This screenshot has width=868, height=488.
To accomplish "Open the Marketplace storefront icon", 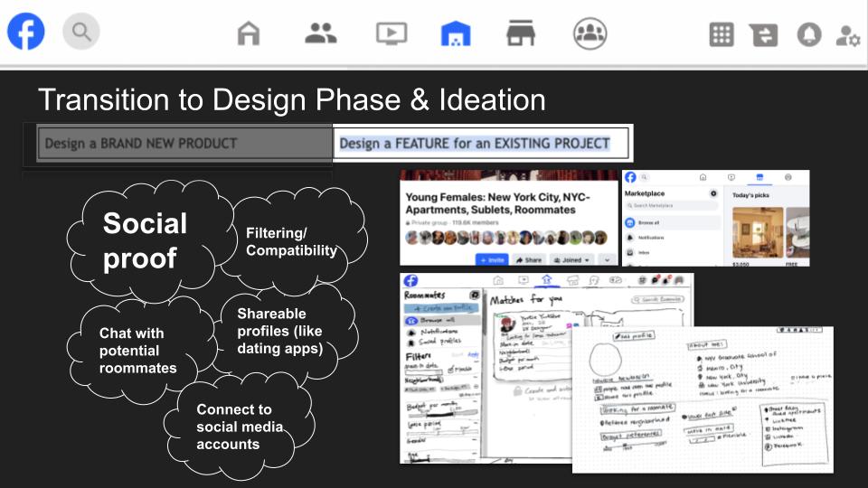I will point(521,33).
